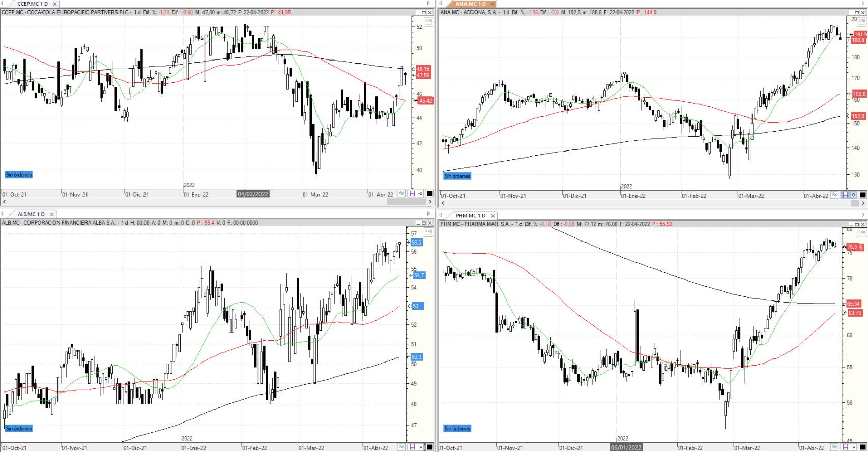Close the PHM.MC 1 D tab
Image resolution: width=868 pixels, height=452 pixels.
(493, 215)
